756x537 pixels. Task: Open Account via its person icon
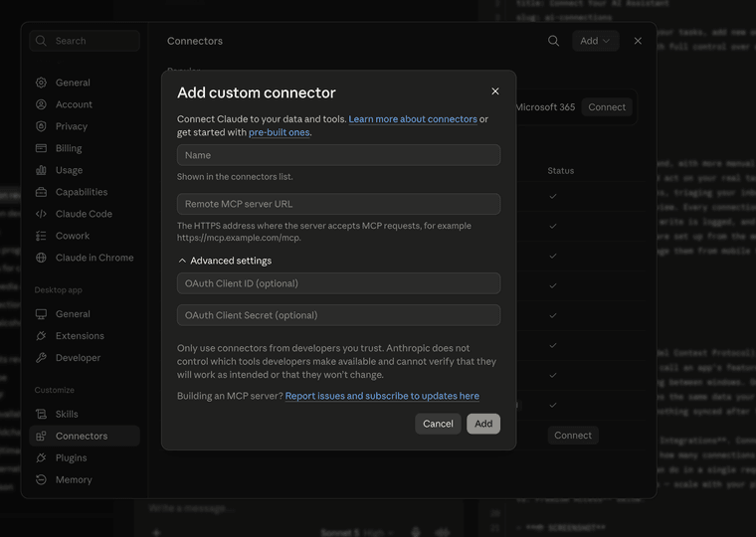41,104
